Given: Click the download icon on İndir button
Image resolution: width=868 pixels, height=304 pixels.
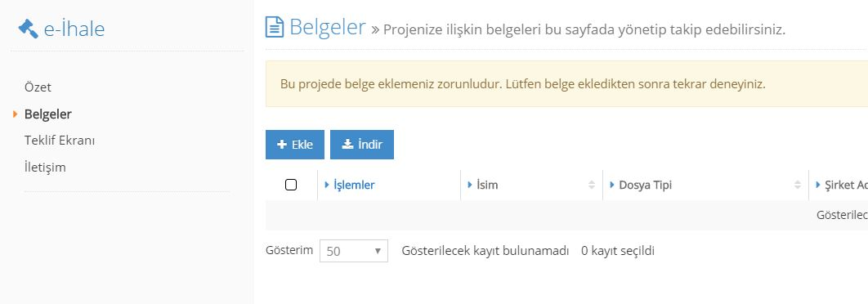Looking at the screenshot, I should (347, 145).
